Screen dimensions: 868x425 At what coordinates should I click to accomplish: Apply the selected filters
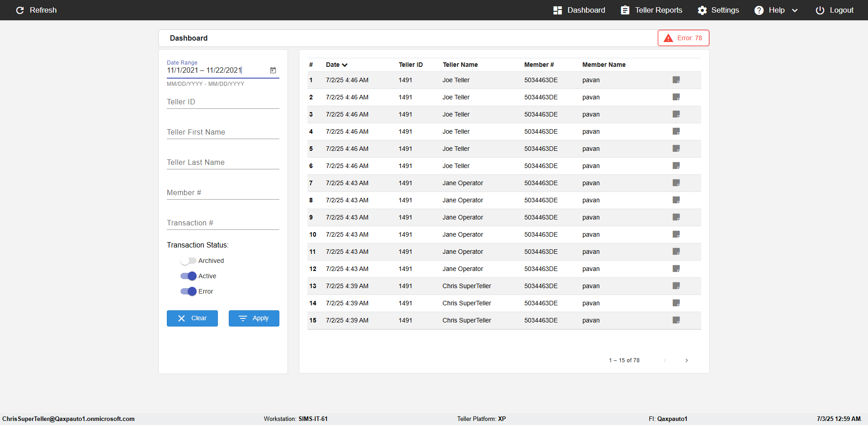click(254, 318)
